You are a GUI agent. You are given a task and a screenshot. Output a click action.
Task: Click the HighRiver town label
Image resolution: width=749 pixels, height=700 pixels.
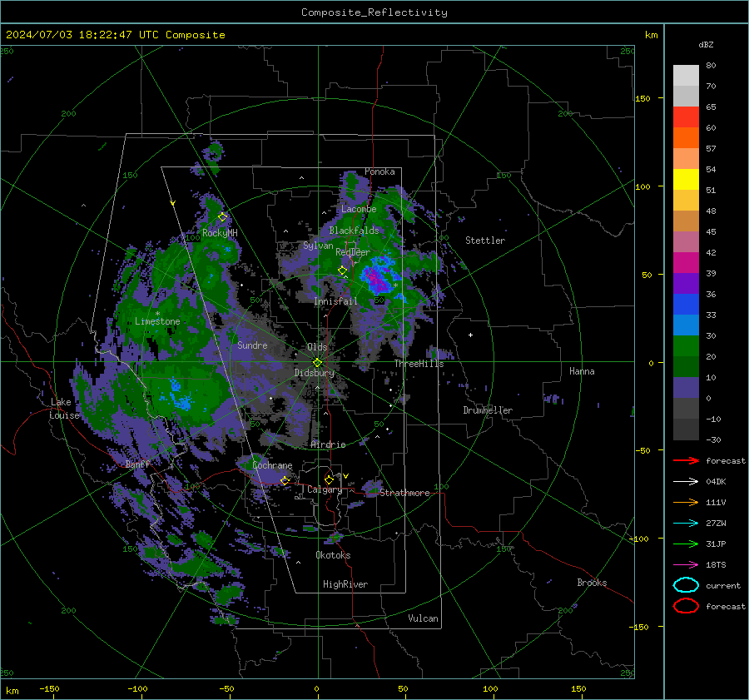[345, 584]
